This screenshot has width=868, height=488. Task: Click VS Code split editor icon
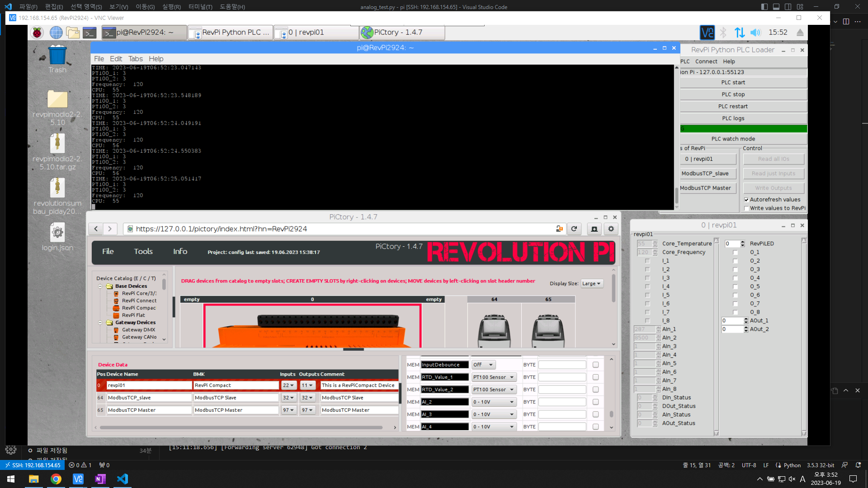coord(846,21)
